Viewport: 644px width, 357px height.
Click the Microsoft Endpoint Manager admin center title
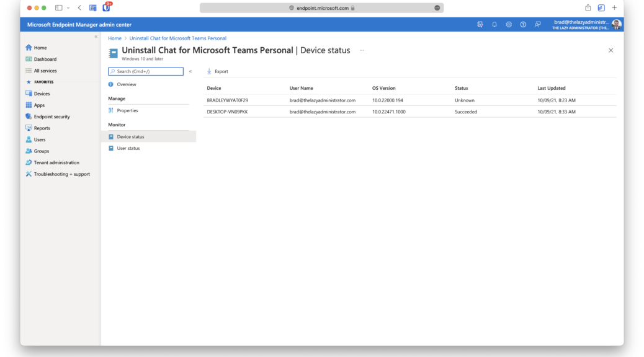(x=79, y=25)
